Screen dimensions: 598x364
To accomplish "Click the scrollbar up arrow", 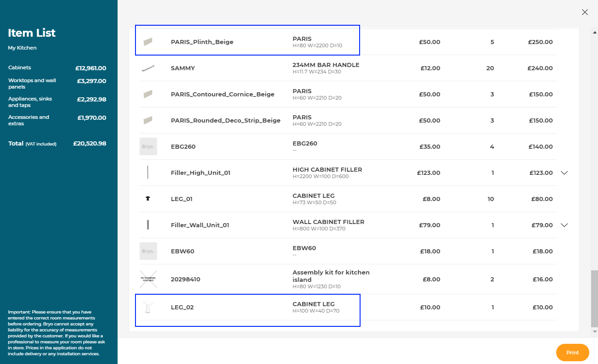I will [594, 33].
